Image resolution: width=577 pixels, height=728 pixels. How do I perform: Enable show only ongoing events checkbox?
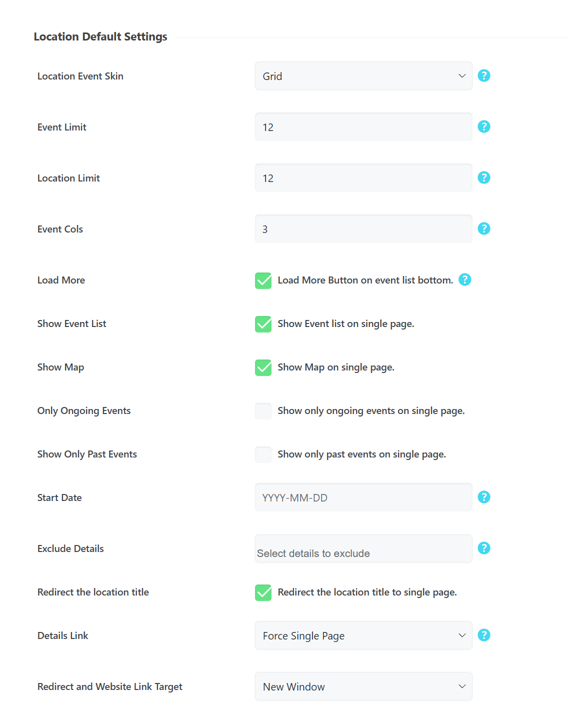263,411
